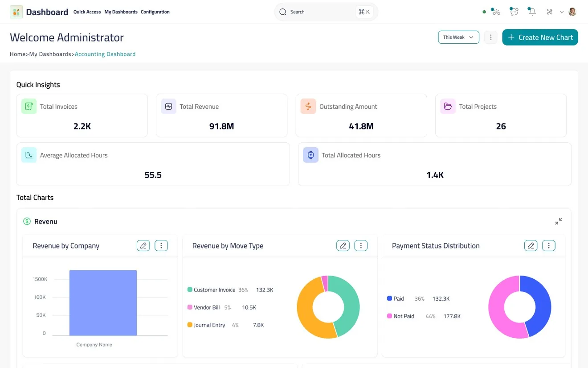Open the This Week period dropdown
588x368 pixels.
458,37
